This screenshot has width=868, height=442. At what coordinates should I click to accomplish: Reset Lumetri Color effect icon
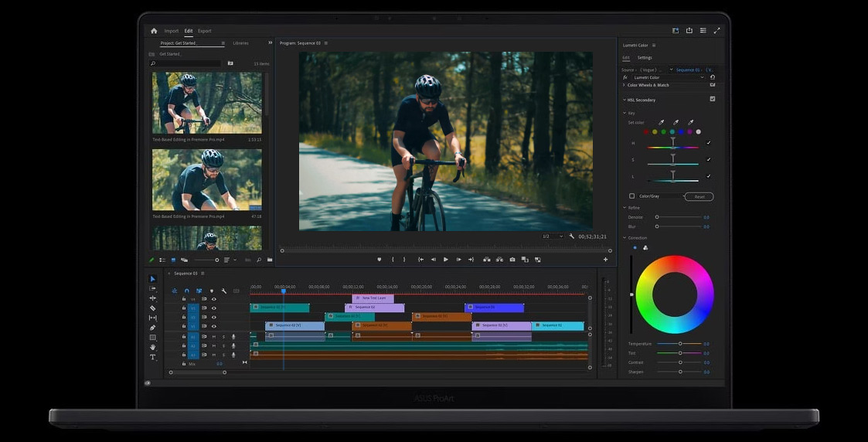(713, 77)
